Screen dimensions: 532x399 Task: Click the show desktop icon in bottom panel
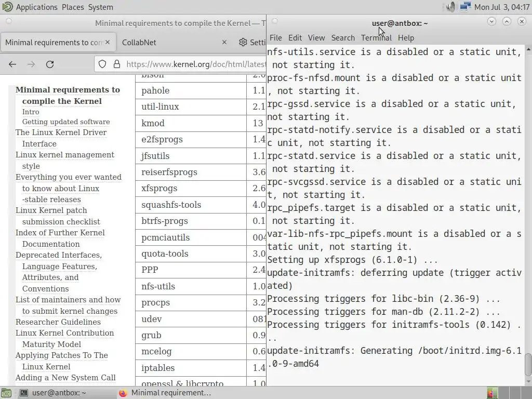coord(6,393)
